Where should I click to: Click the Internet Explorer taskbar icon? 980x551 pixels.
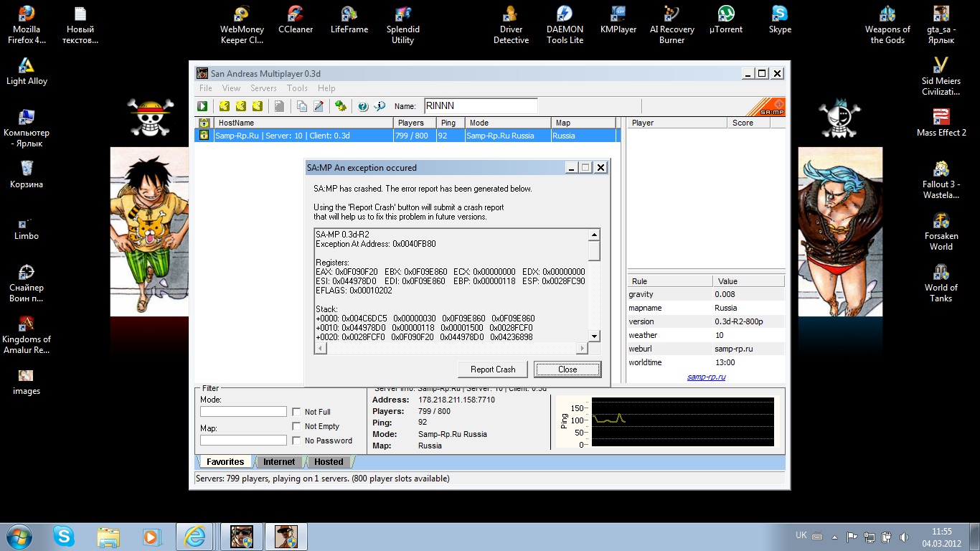pos(194,537)
